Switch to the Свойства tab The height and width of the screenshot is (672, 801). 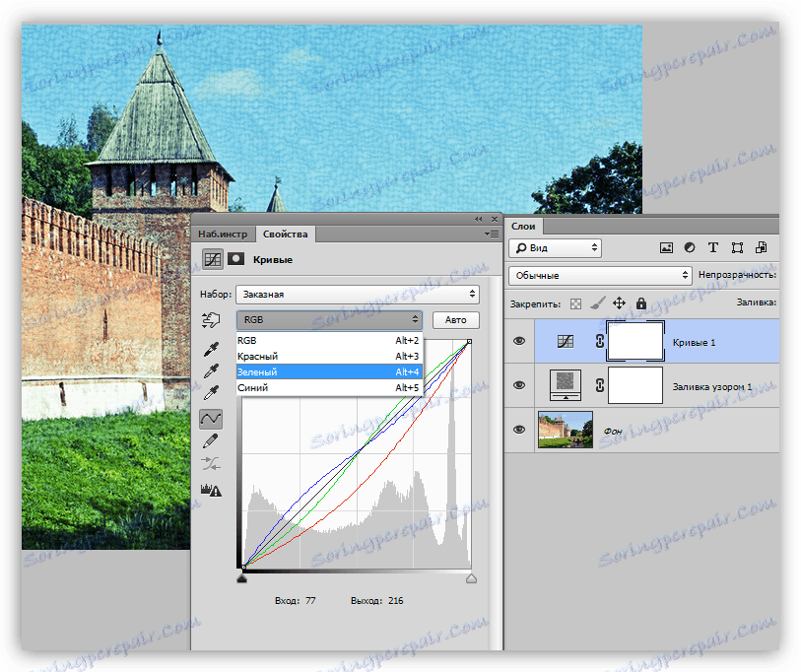[x=285, y=235]
